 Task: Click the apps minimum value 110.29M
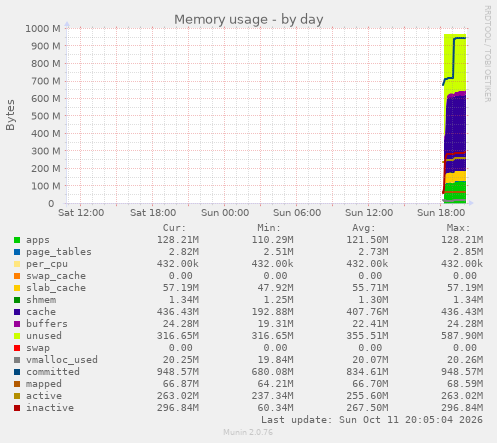(x=273, y=240)
